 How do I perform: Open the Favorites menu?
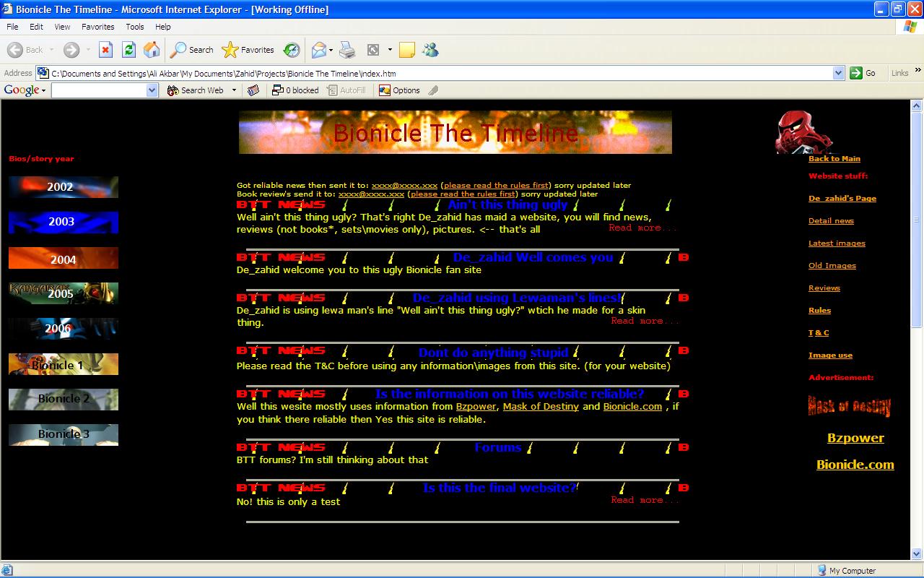pyautogui.click(x=97, y=27)
